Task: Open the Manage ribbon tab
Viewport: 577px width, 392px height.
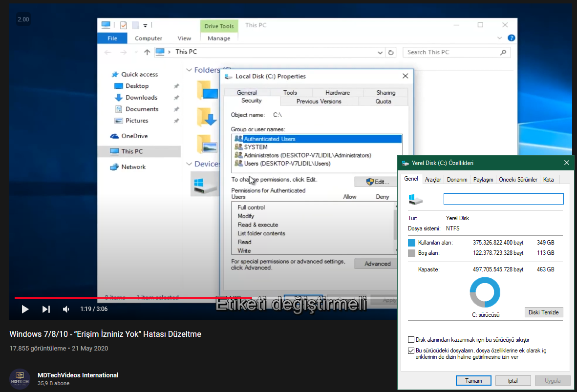Action: point(219,38)
